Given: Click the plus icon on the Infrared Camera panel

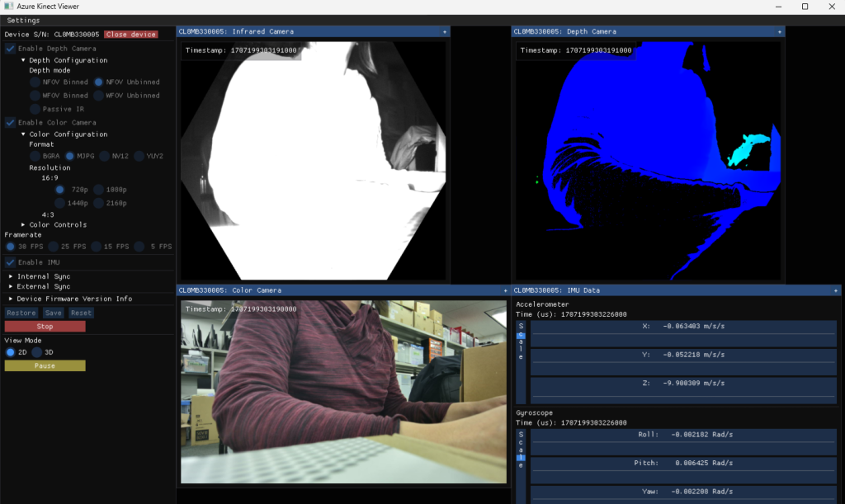Looking at the screenshot, I should [x=446, y=31].
